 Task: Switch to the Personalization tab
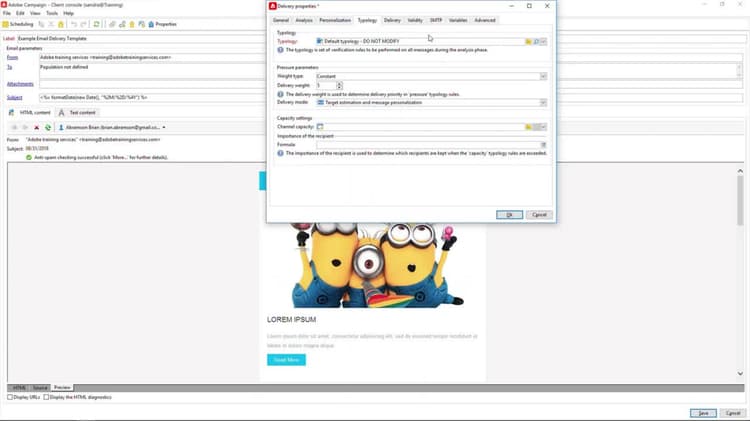pyautogui.click(x=335, y=20)
